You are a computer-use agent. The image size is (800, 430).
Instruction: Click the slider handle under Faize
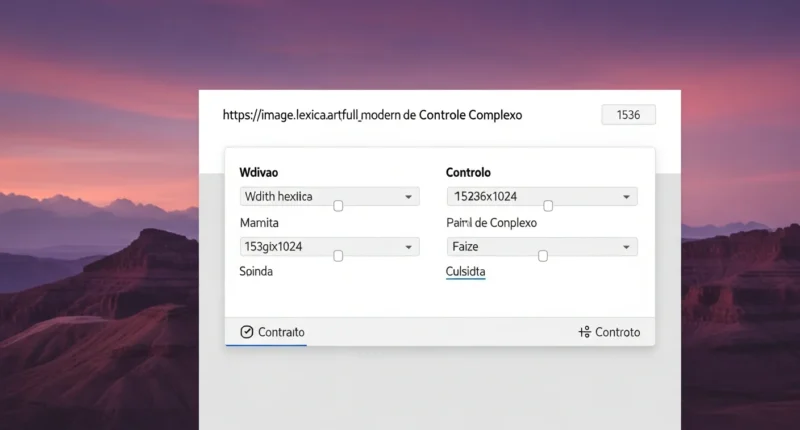(543, 256)
